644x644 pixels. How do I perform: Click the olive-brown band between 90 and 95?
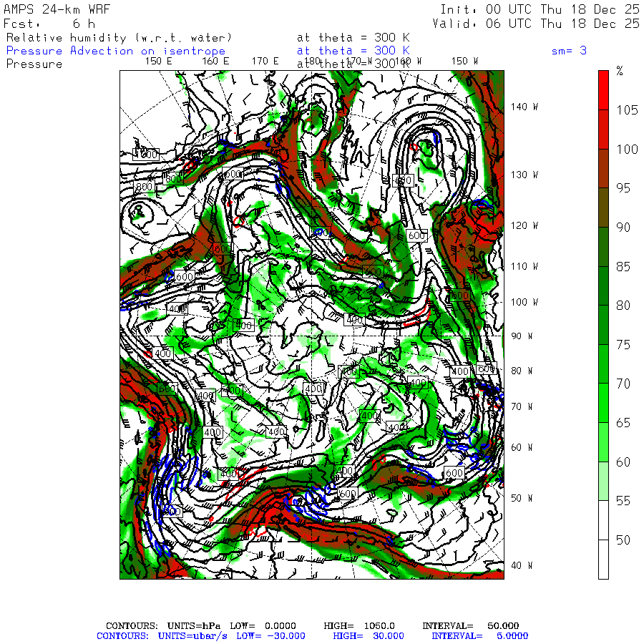(x=603, y=208)
